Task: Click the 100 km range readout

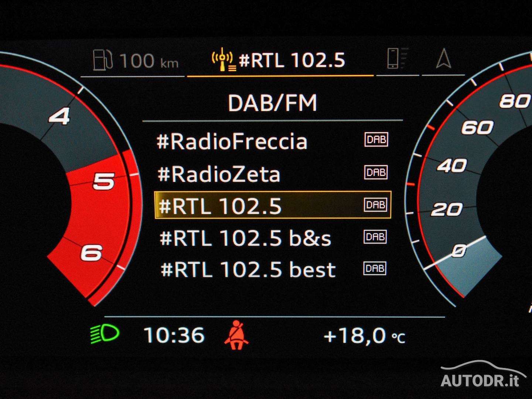Action: click(x=149, y=61)
